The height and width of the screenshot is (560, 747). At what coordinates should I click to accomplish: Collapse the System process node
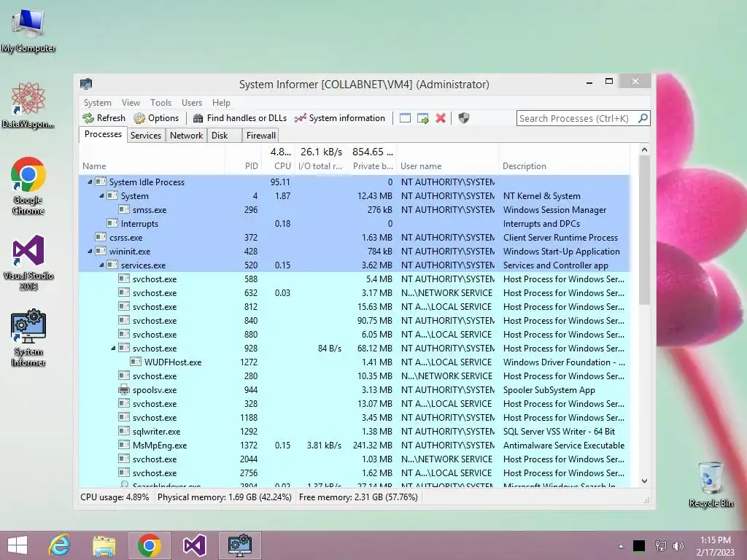pyautogui.click(x=101, y=195)
